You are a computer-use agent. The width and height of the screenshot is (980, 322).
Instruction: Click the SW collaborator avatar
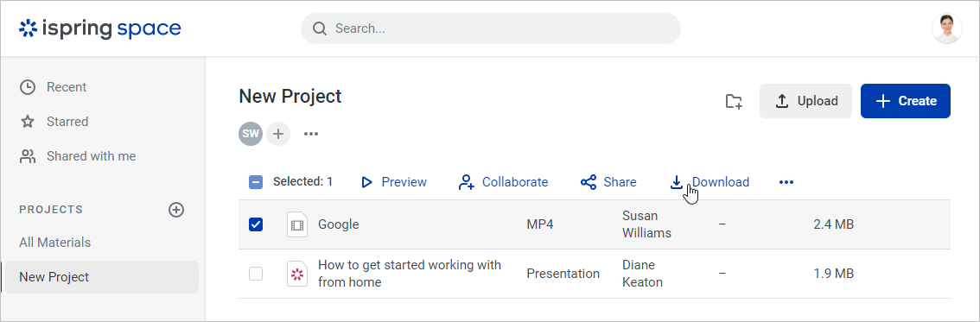click(251, 134)
